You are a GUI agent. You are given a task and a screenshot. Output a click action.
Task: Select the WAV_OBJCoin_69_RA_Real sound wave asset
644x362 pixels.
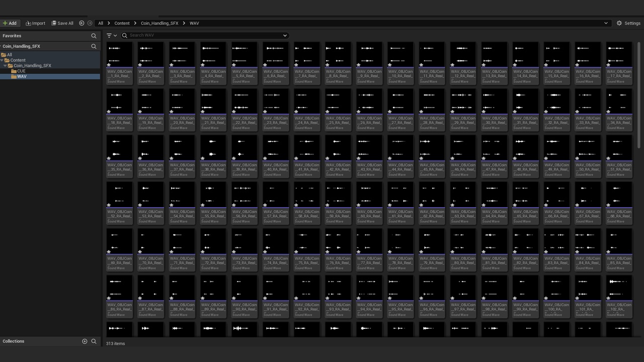pyautogui.click(x=120, y=250)
